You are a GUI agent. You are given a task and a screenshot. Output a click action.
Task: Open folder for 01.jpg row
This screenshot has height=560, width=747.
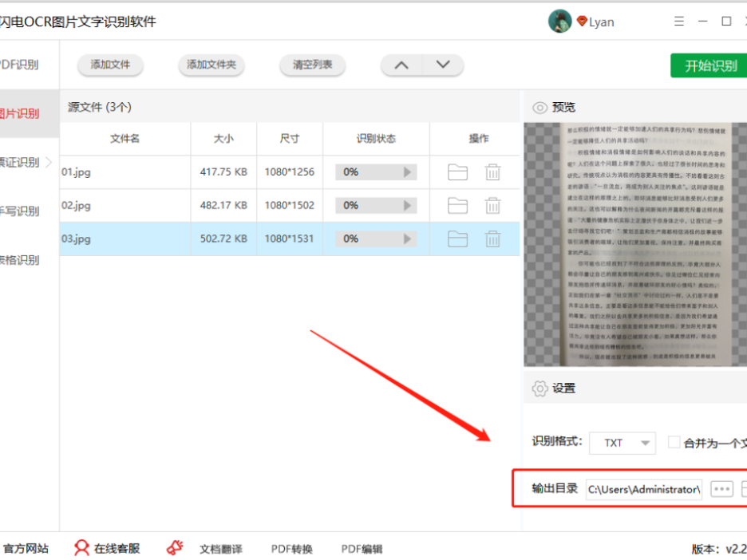(457, 172)
